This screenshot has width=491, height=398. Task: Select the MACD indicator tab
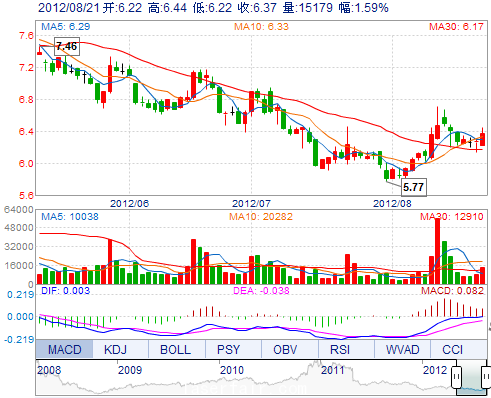click(x=64, y=349)
